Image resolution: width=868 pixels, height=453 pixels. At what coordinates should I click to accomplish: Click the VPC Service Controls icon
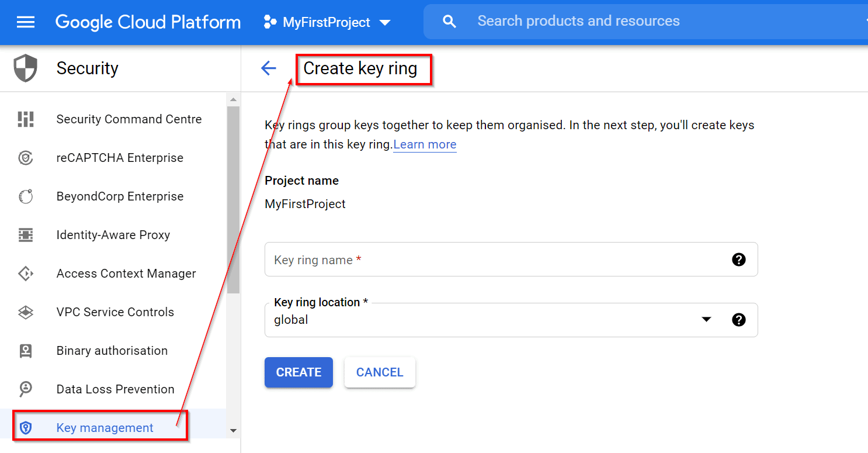click(26, 312)
